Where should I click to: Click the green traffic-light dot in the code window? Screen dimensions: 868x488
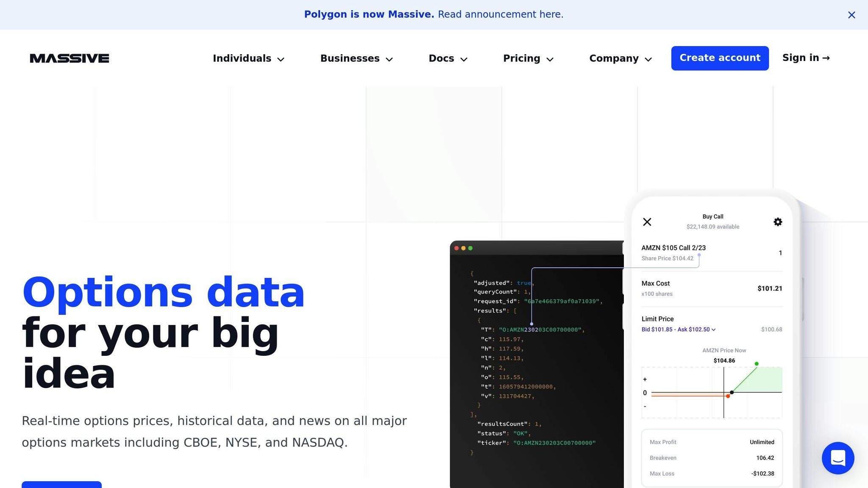(x=471, y=248)
